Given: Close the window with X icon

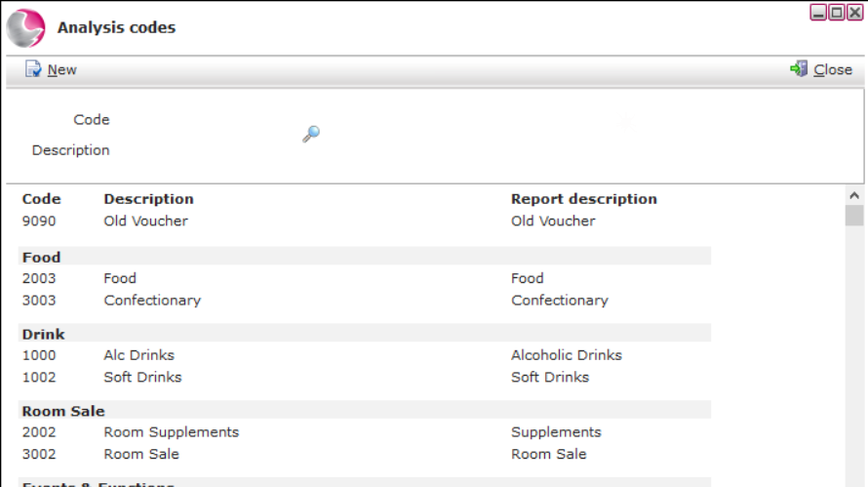Looking at the screenshot, I should (854, 12).
